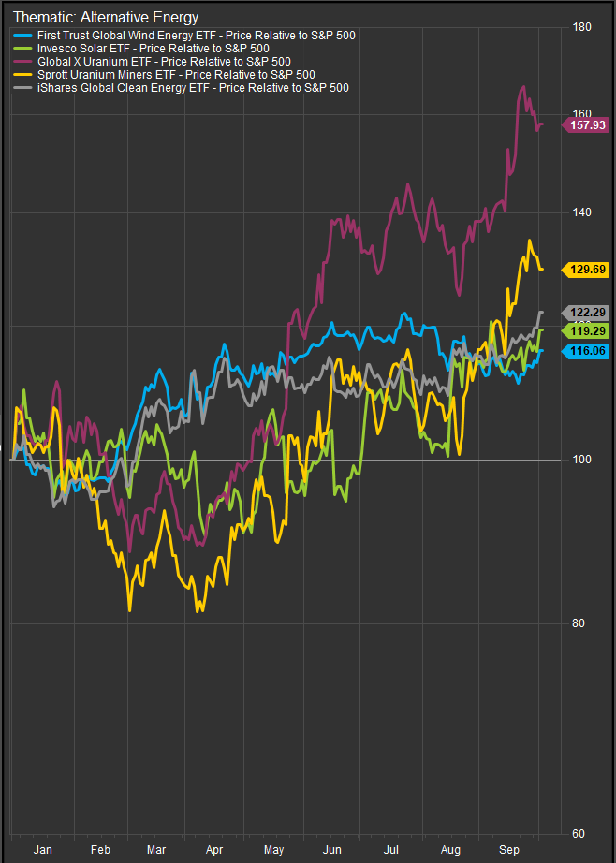616x863 pixels.
Task: Select iShares Global Clean Energy ETF legend label
Action: coord(192,88)
